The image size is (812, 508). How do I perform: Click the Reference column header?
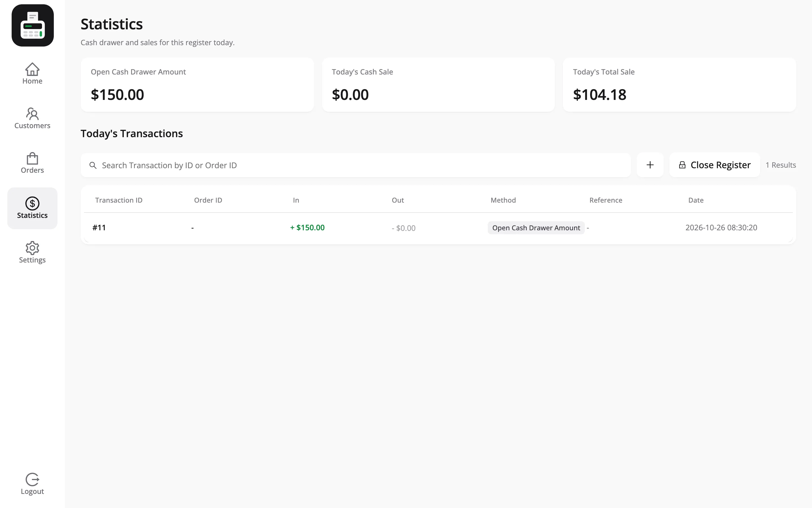click(x=606, y=200)
